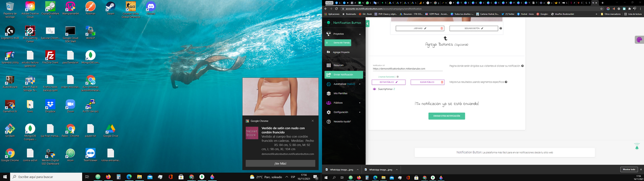644x181 pixels.
Task: Collapse the sidebar with the green arrow toggle
Action: [367, 24]
